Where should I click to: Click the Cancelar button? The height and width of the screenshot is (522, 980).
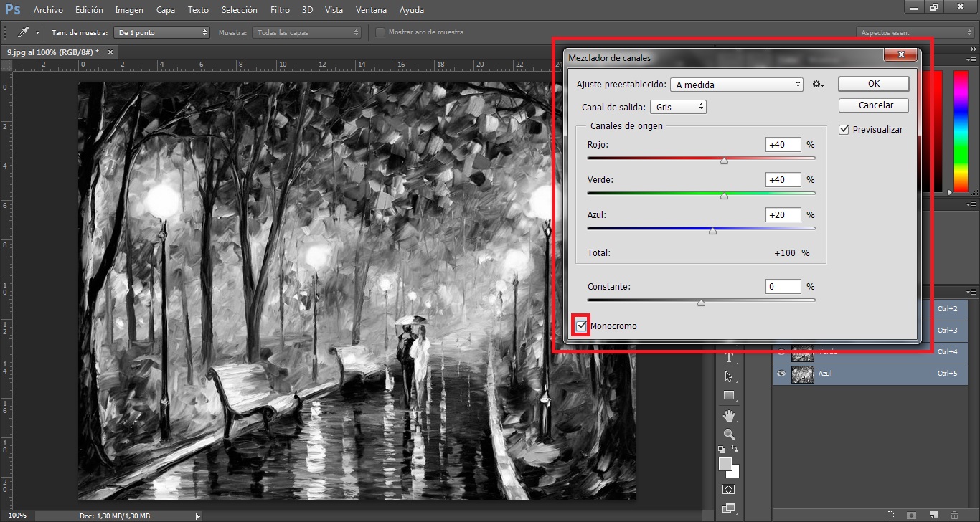tap(874, 105)
